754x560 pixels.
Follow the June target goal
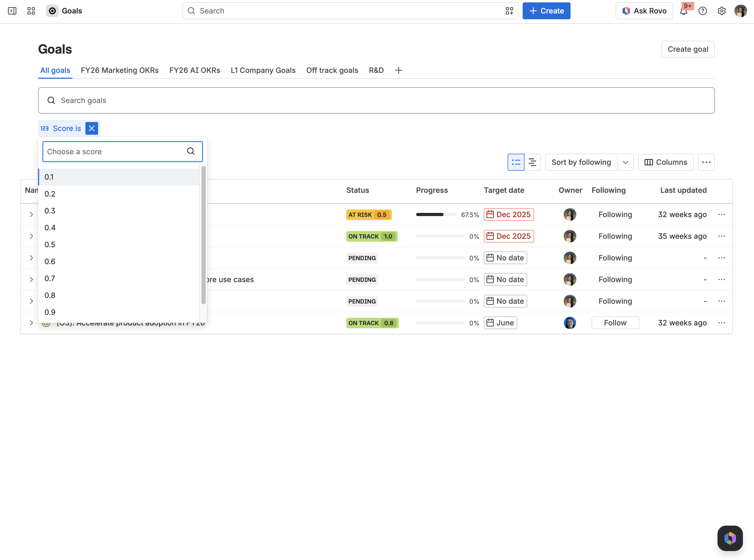coord(615,323)
